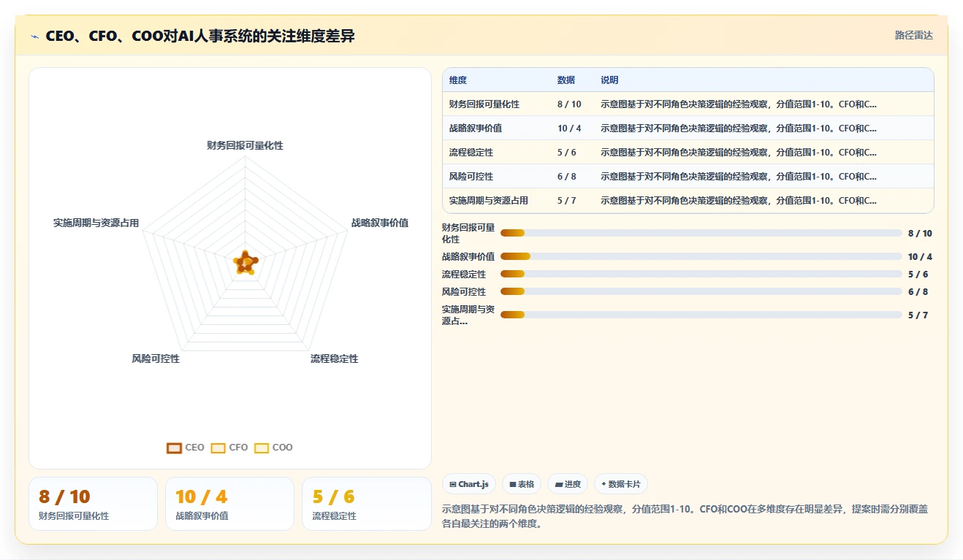This screenshot has height=560, width=963.
Task: Toggle the COO dataset in chart legend
Action: pos(273,448)
